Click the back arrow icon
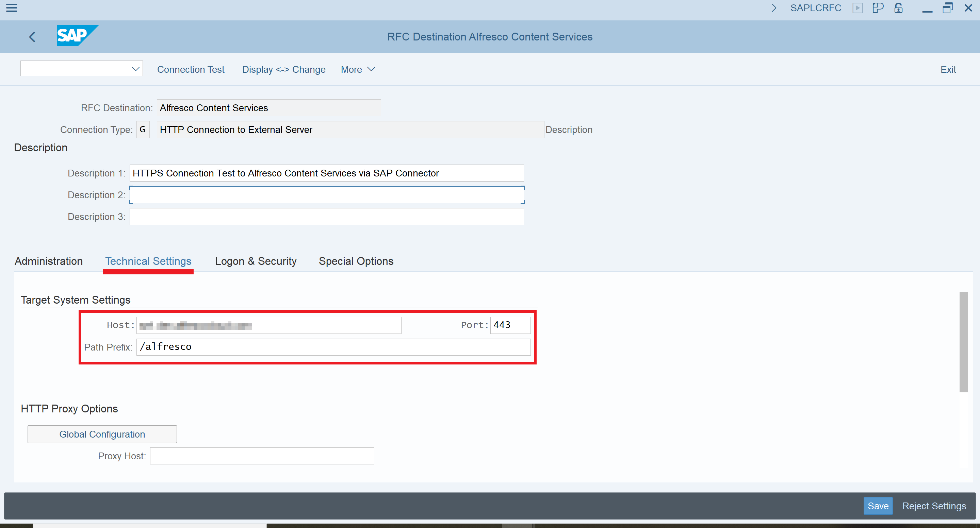 coord(32,37)
